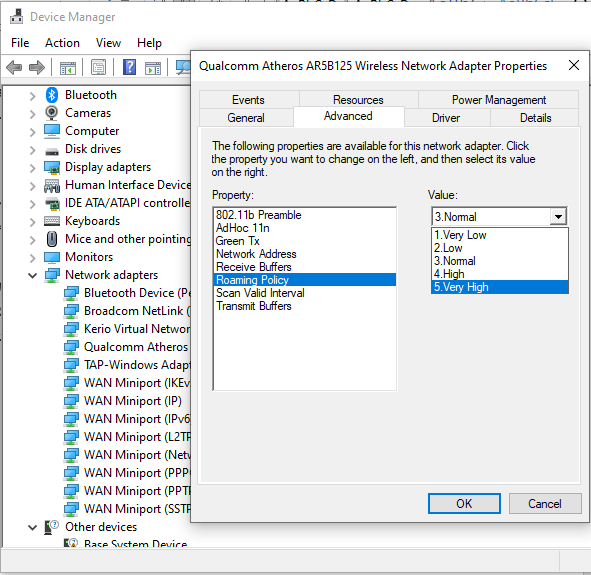
Task: Click the action pane toolbar icon
Action: coord(153,68)
